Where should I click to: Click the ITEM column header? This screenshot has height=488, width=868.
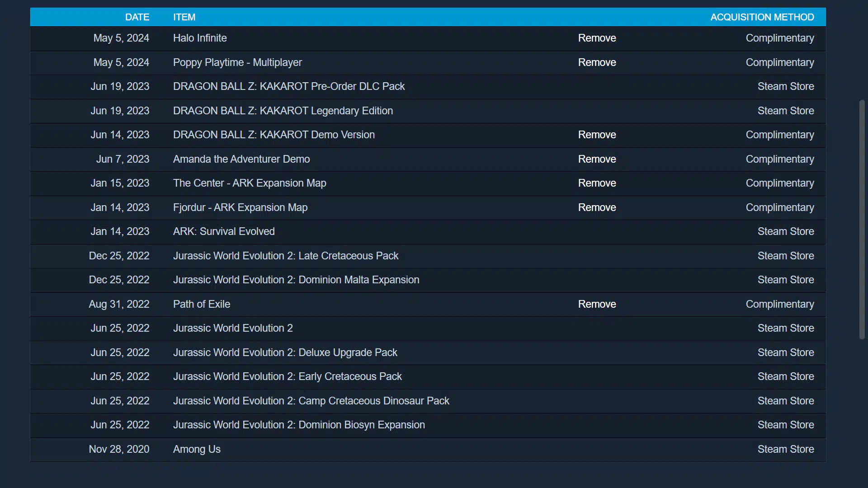click(184, 17)
